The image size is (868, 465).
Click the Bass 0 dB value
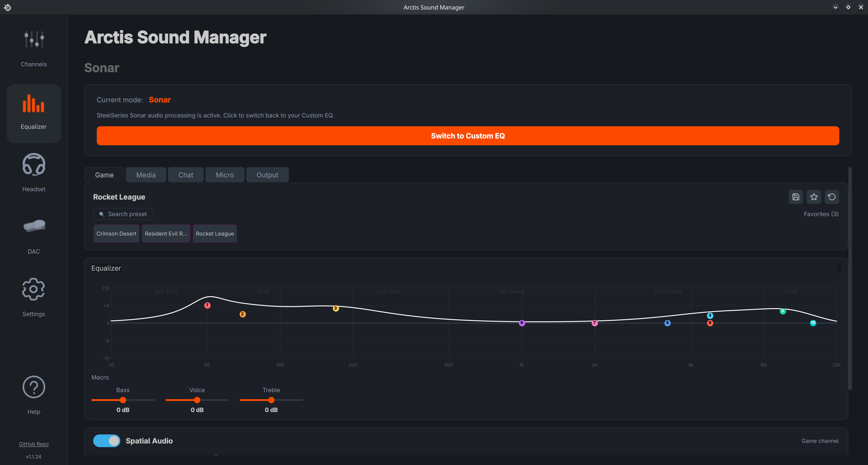pos(123,410)
